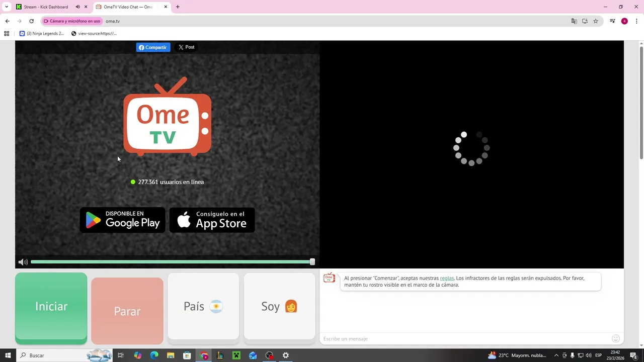Open Outlook mail from the taskbar
Screen dimensions: 644x362
point(253,355)
